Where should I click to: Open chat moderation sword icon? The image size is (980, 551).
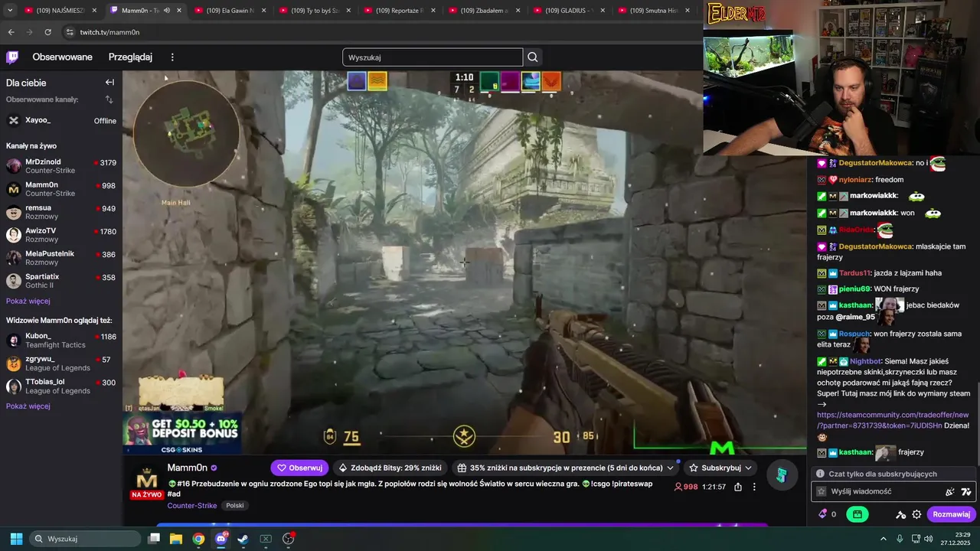901,514
